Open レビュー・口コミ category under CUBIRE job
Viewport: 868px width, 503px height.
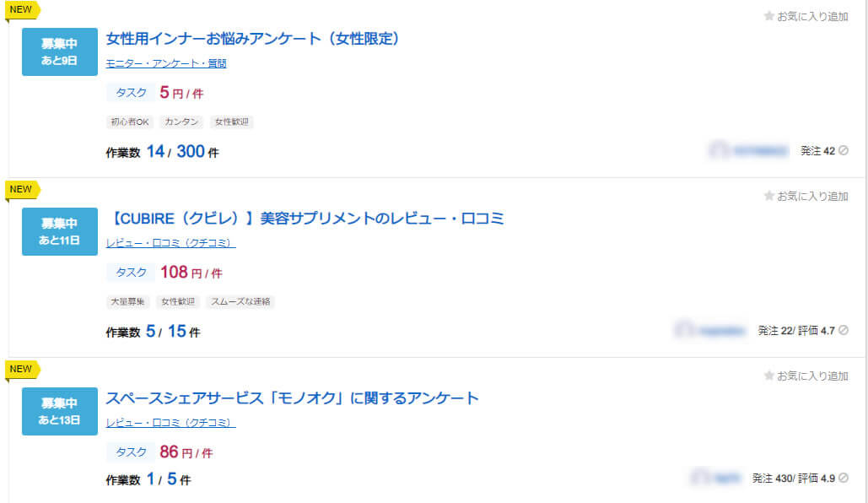[170, 243]
